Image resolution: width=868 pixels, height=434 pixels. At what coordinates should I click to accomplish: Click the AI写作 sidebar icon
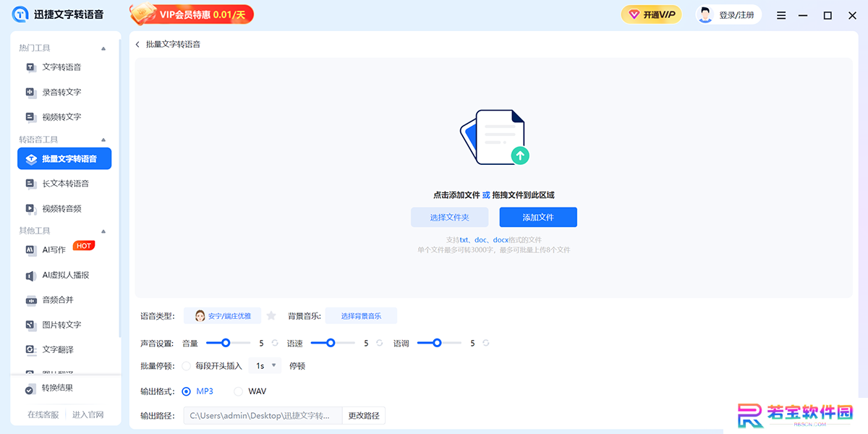click(30, 250)
